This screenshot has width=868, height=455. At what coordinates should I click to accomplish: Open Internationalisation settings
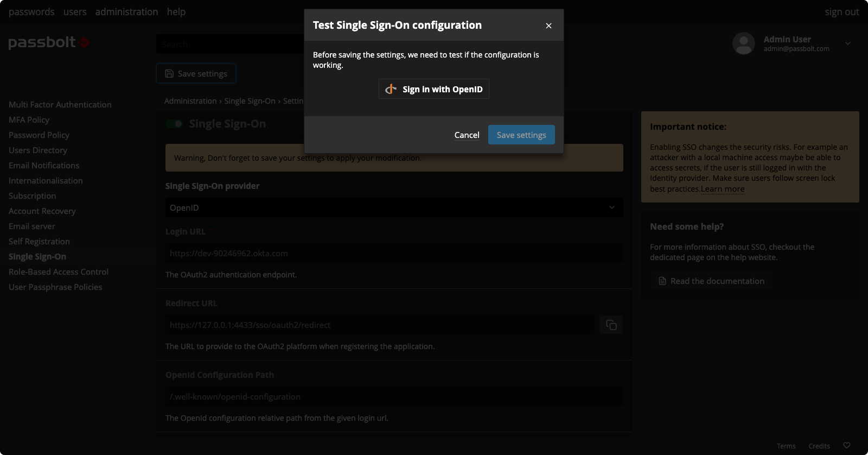pyautogui.click(x=46, y=180)
